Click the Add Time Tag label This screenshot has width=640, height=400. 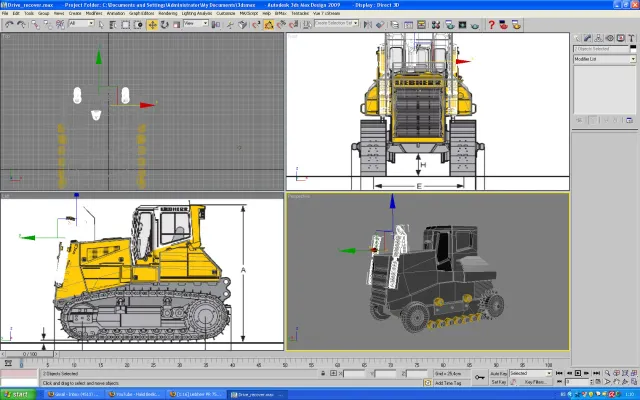[448, 383]
